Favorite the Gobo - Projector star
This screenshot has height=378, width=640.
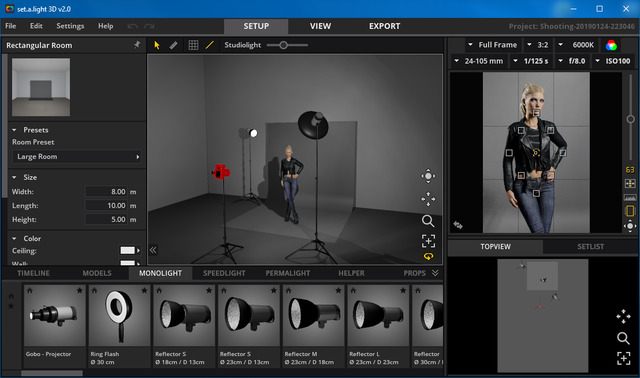click(80, 290)
